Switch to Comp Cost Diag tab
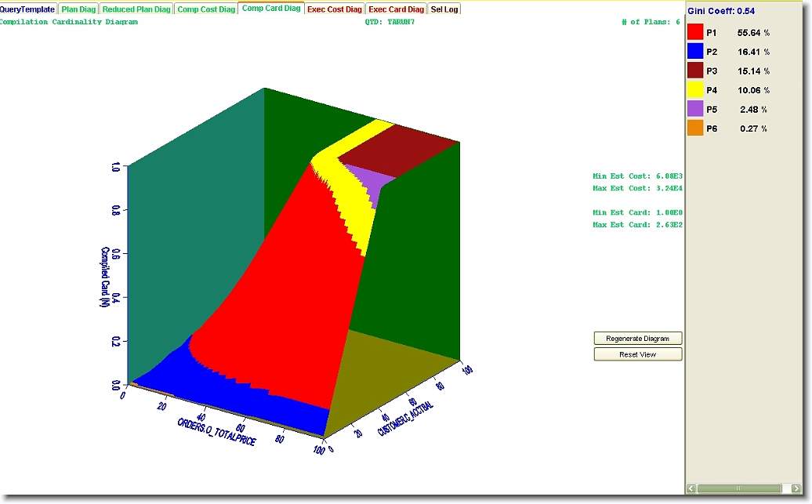Viewport: 812px width, 504px height. (x=206, y=9)
